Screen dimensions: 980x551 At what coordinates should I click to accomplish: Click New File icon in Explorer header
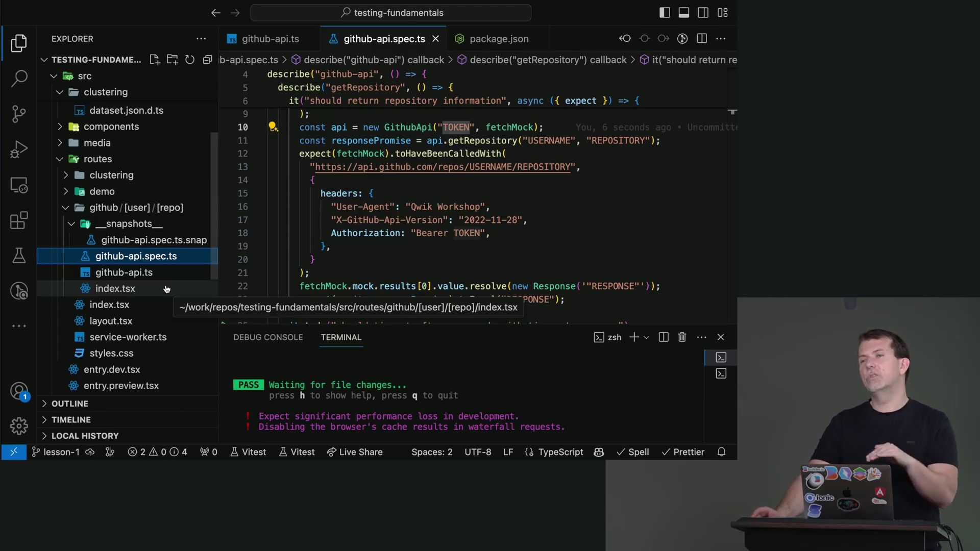click(155, 60)
